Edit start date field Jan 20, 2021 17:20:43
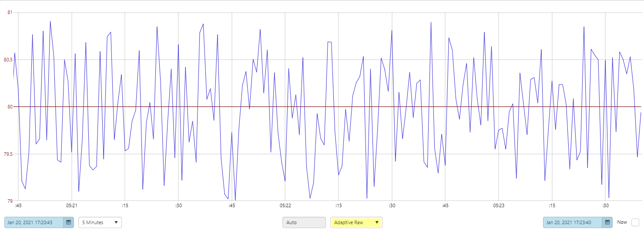The image size is (644, 232). [x=35, y=222]
